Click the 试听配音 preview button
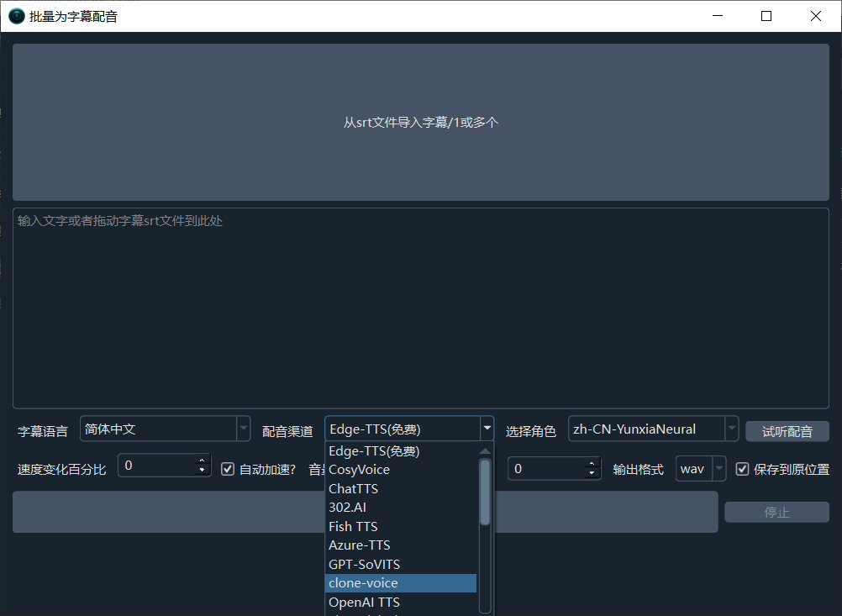This screenshot has width=842, height=616. 787,432
